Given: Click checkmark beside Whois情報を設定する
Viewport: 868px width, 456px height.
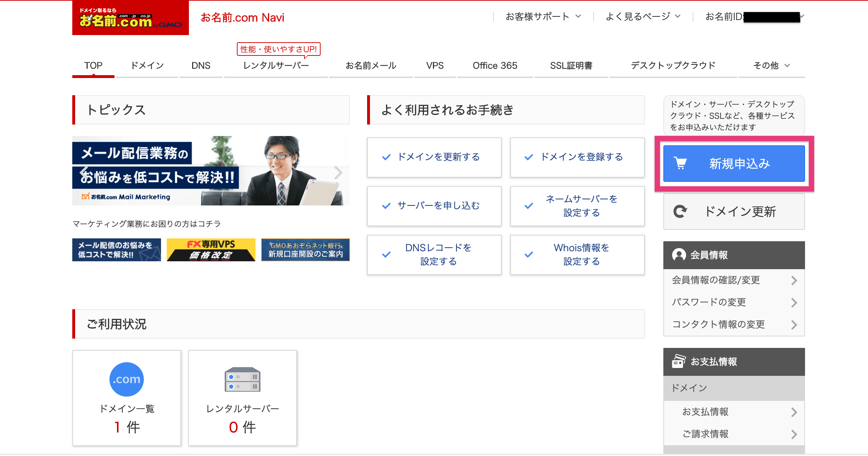Looking at the screenshot, I should coord(529,254).
